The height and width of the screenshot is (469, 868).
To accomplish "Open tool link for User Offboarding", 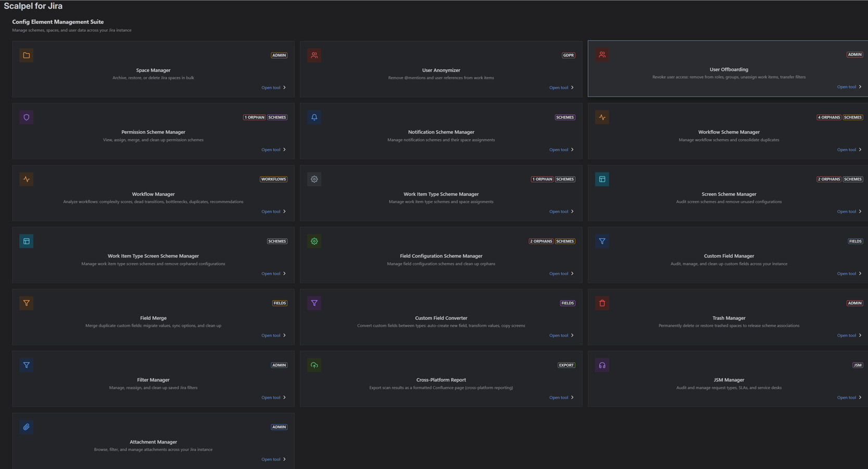I will 850,87.
